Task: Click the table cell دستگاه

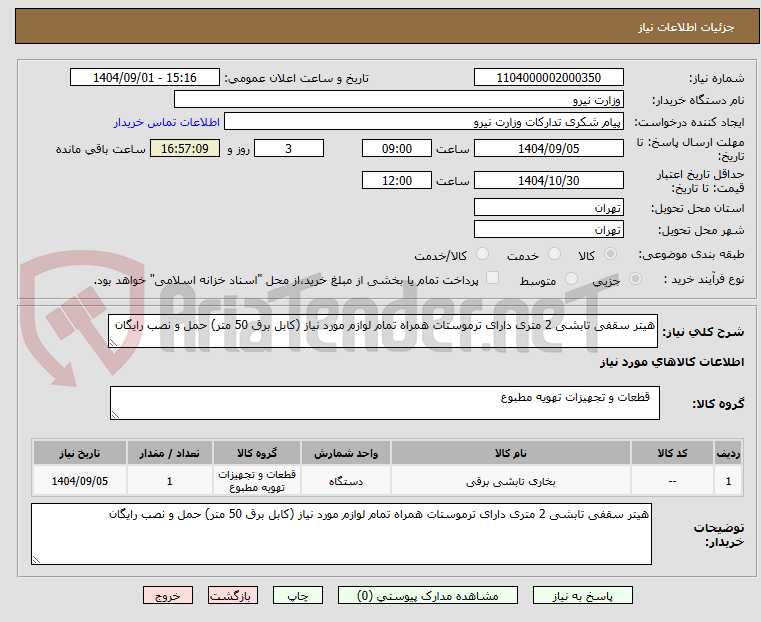Action: pyautogui.click(x=346, y=481)
